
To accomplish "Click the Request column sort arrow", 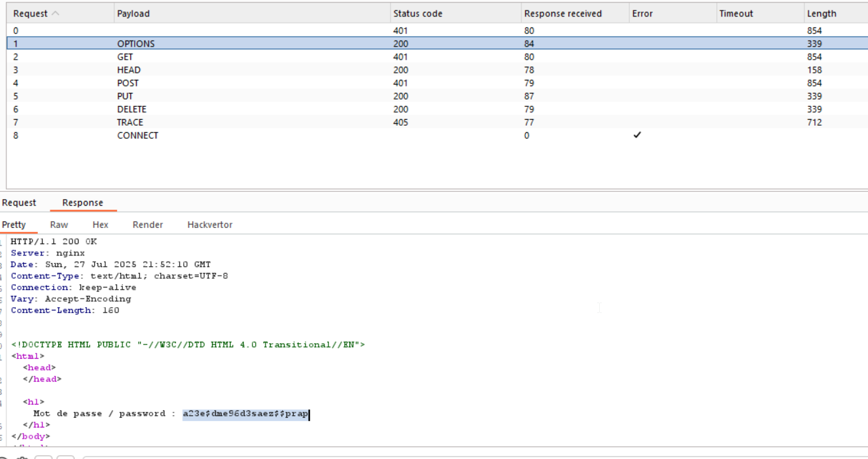I will (x=55, y=14).
